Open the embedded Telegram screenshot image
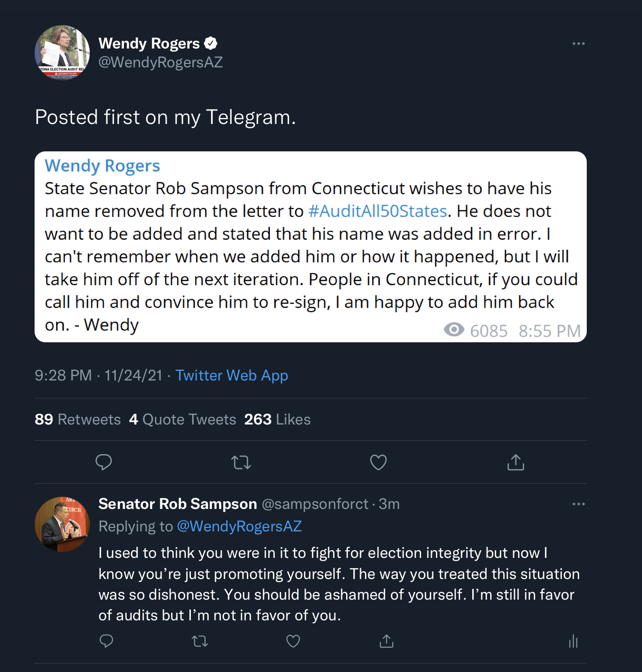 [x=311, y=247]
